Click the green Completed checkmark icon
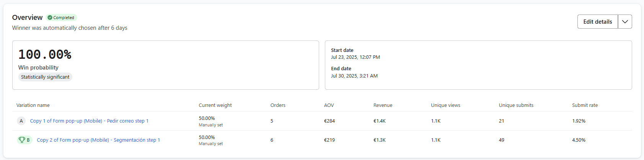Viewport: 644px width, 160px height. click(x=50, y=18)
